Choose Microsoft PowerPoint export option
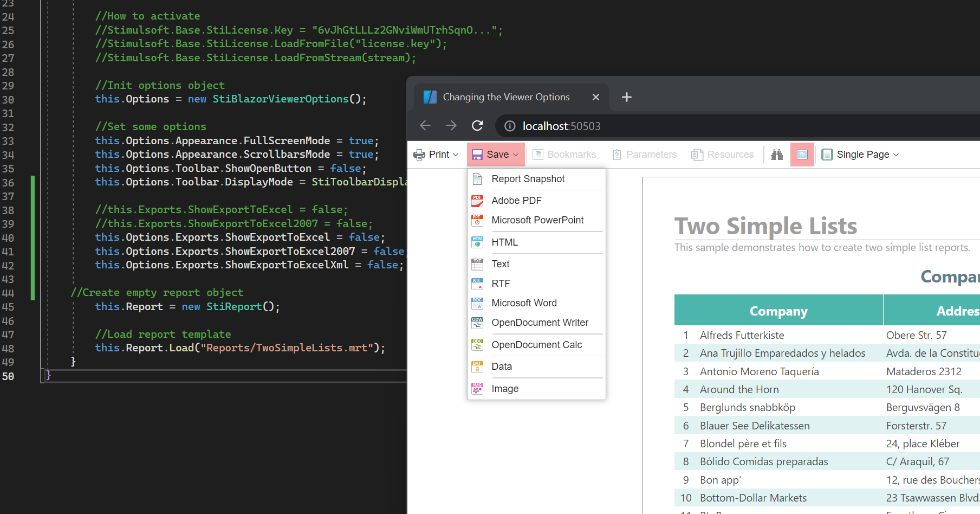Viewport: 980px width, 514px height. point(536,220)
